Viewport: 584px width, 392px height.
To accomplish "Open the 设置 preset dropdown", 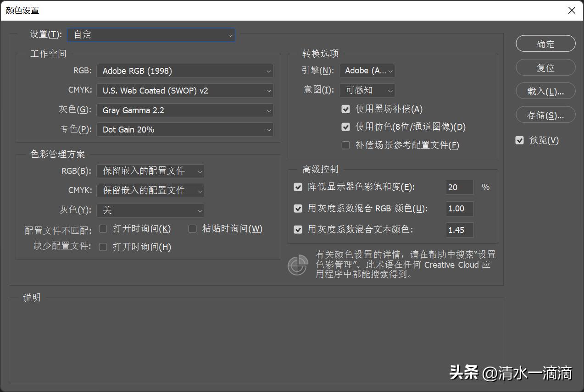I will [151, 35].
